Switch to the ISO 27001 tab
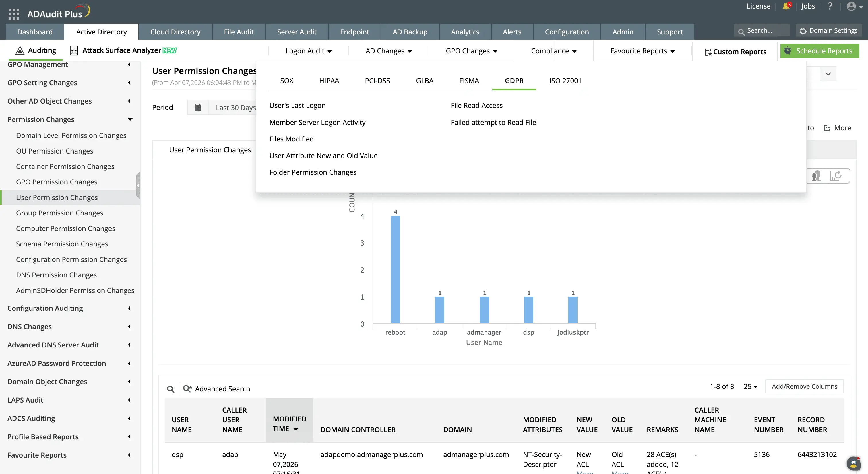This screenshot has height=474, width=868. pyautogui.click(x=565, y=81)
